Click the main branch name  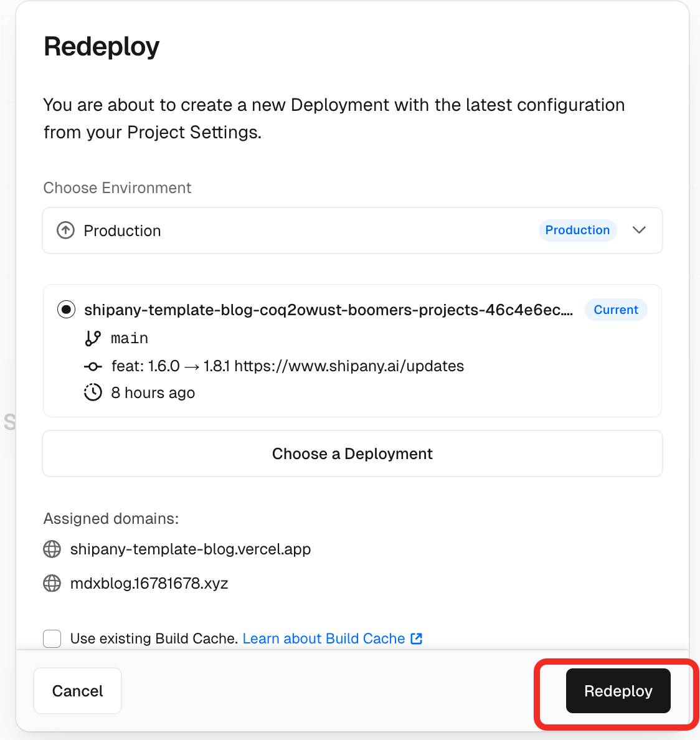(x=130, y=338)
